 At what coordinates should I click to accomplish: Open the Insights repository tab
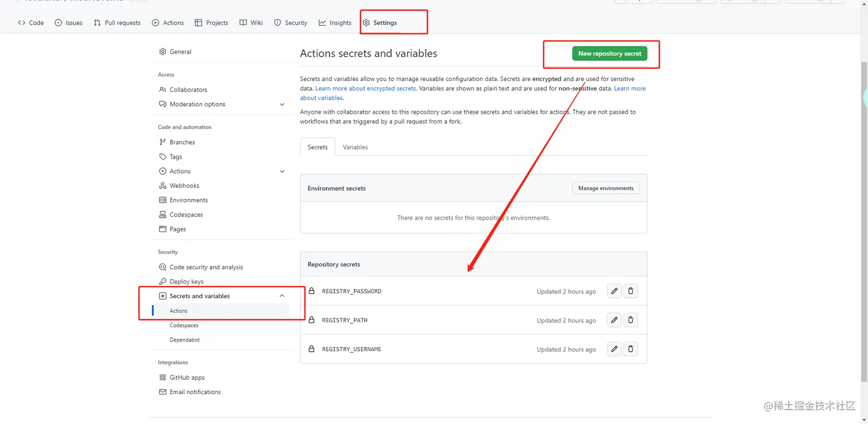coord(335,23)
